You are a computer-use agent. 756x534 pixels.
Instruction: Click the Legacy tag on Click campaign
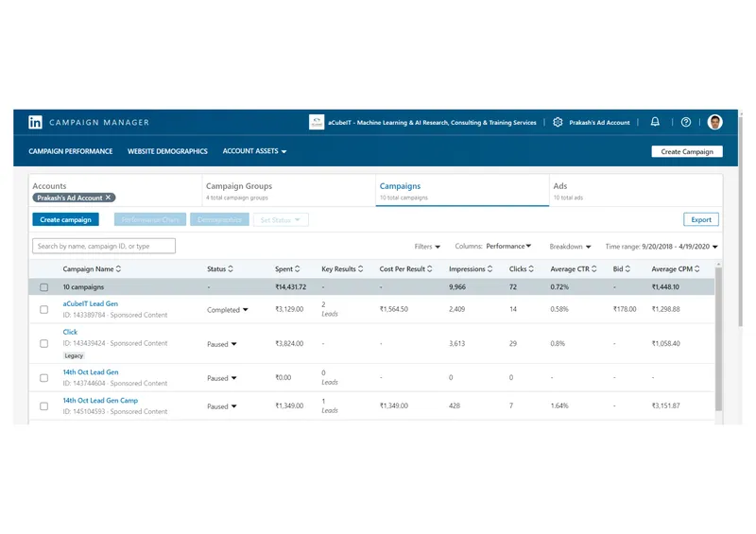coord(74,355)
